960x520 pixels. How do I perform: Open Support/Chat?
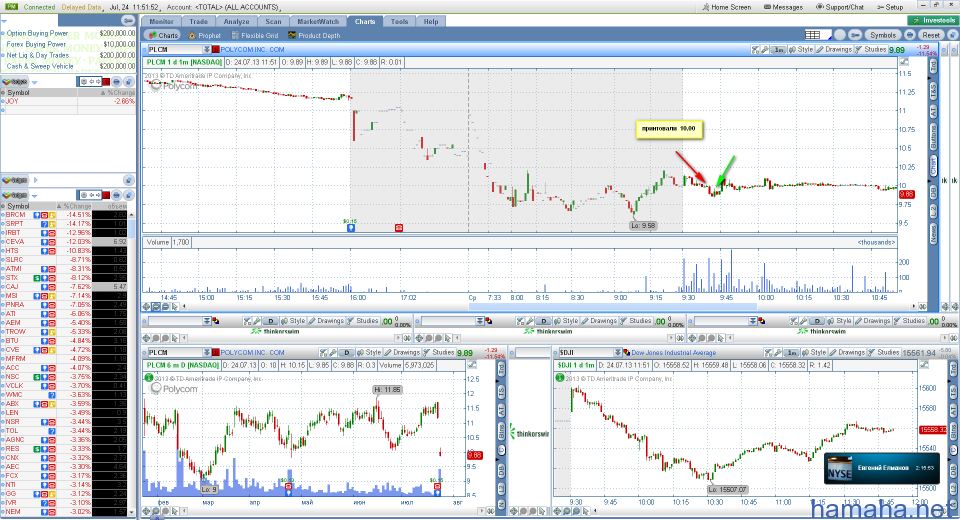coord(840,7)
